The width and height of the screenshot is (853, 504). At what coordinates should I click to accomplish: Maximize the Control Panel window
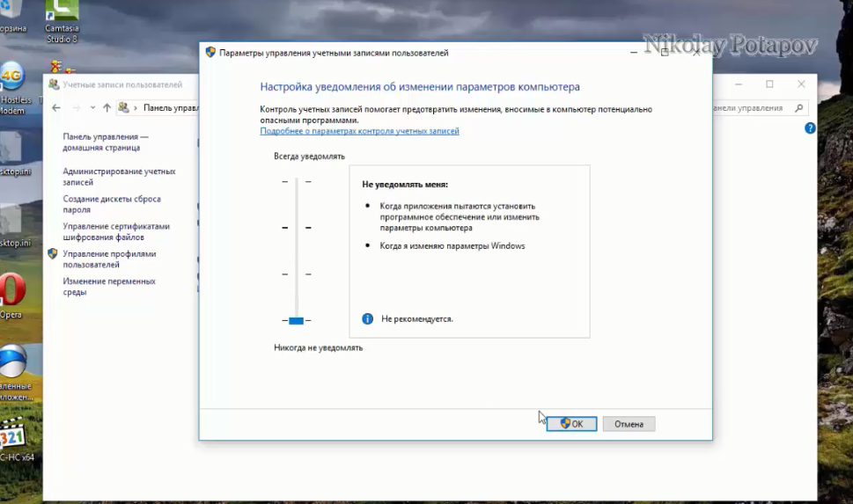tap(769, 84)
